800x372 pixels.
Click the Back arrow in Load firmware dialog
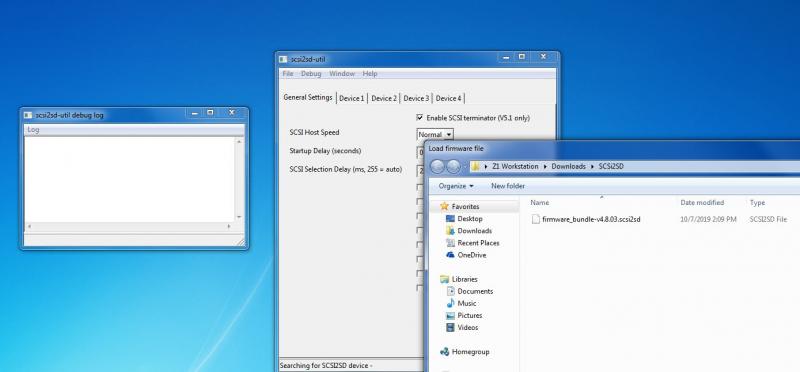click(437, 166)
